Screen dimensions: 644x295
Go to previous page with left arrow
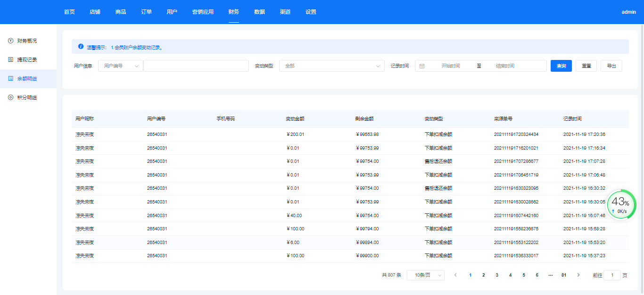point(455,275)
